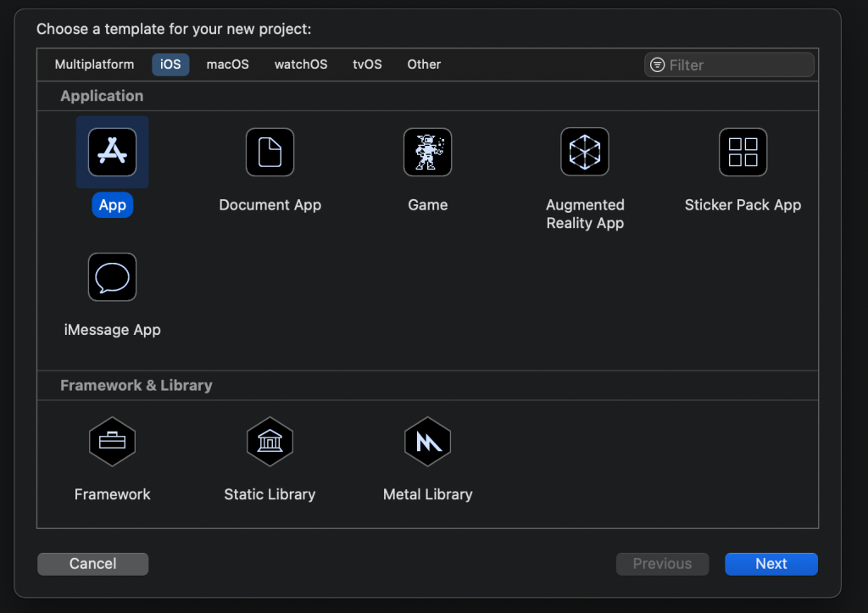This screenshot has width=868, height=613.
Task: Select the iOS platform tab
Action: (x=170, y=64)
